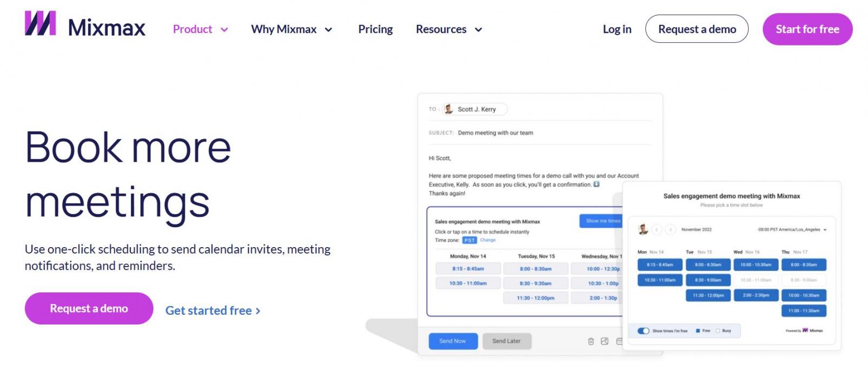Select the 10:30 - 11:00am slot in the email card
The height and width of the screenshot is (378, 868).
pos(468,283)
